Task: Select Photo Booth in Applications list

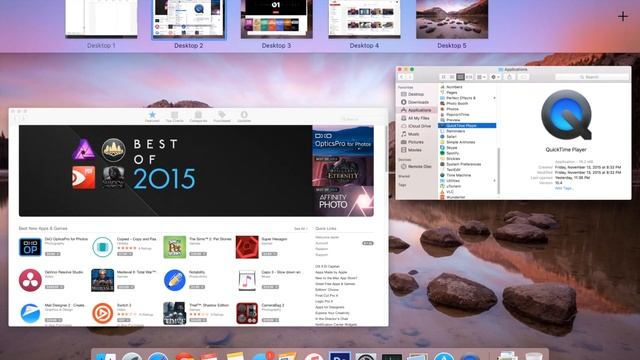Action: point(467,104)
